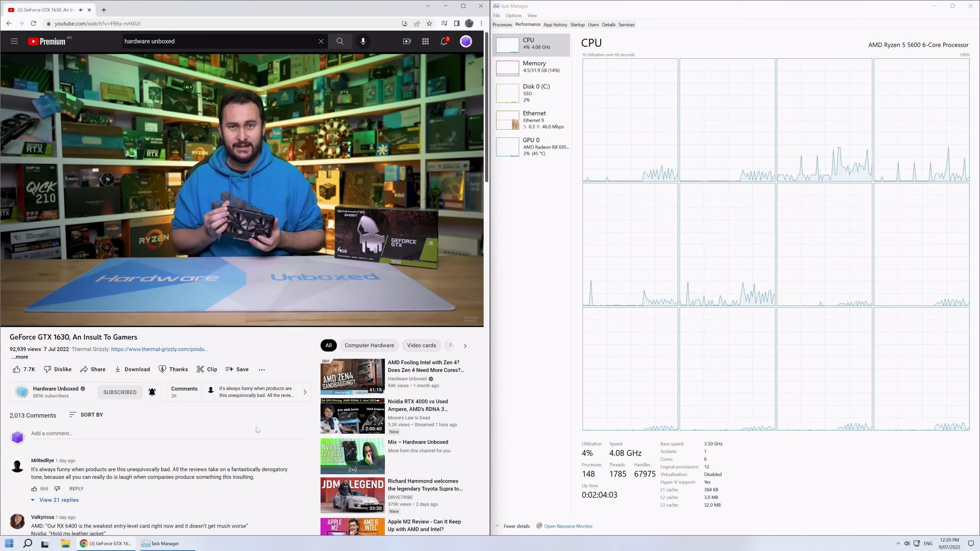This screenshot has width=980, height=551.
Task: Expand View 21 replies
Action: (55, 500)
